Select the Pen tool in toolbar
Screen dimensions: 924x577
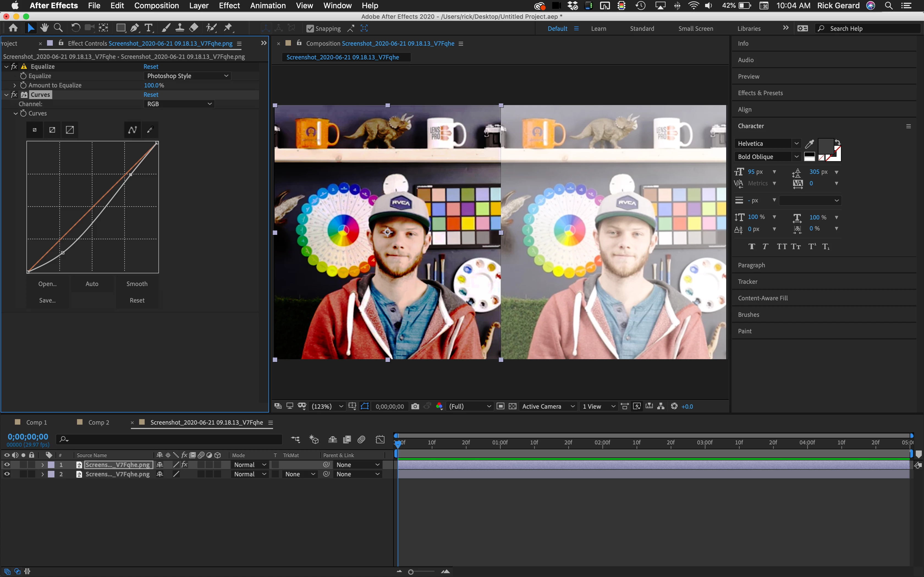pos(134,28)
